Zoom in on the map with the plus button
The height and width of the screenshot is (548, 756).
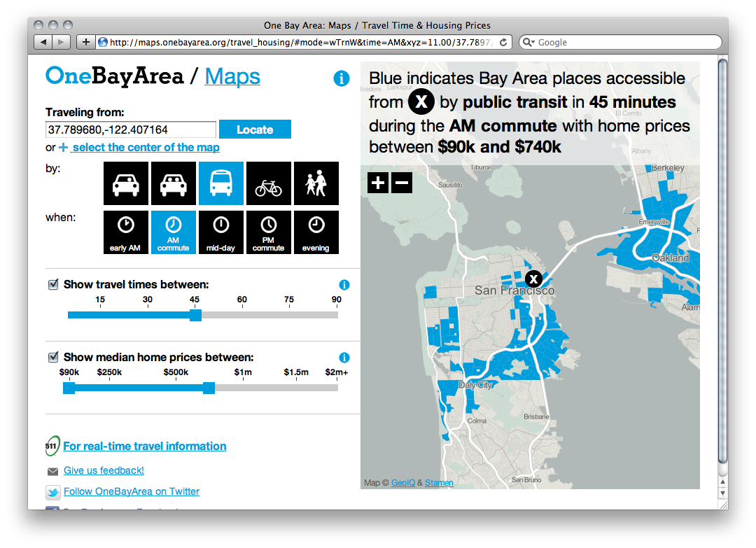(x=377, y=182)
